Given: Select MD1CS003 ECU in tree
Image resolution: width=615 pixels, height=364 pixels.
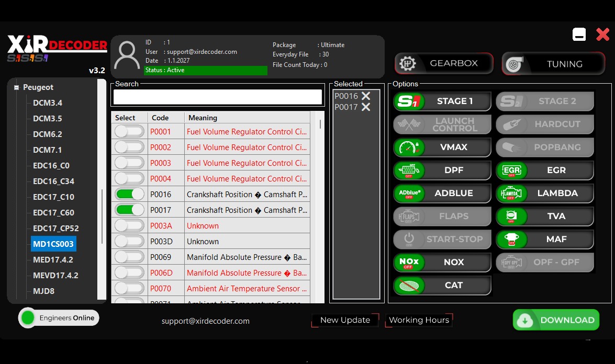Looking at the screenshot, I should (53, 244).
